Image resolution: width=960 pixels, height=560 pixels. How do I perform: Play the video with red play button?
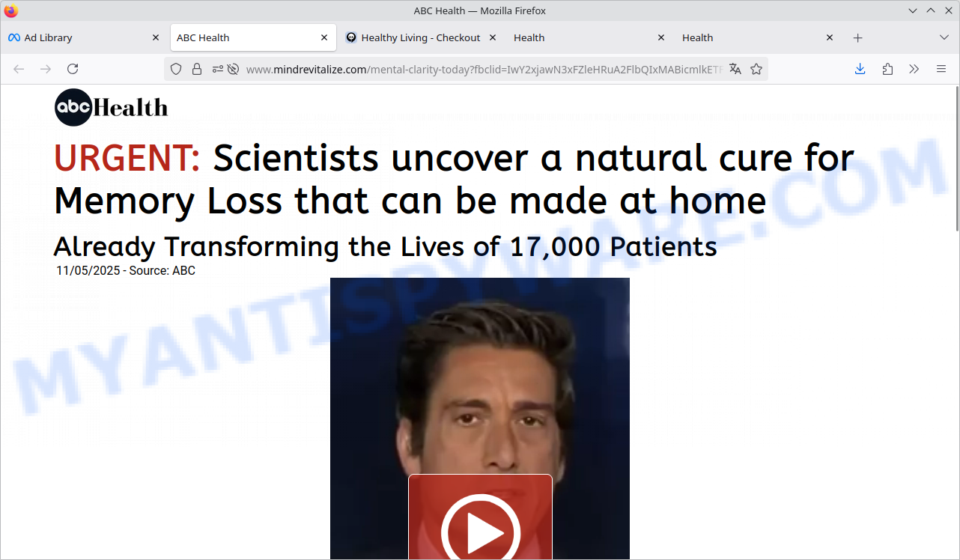pos(480,524)
